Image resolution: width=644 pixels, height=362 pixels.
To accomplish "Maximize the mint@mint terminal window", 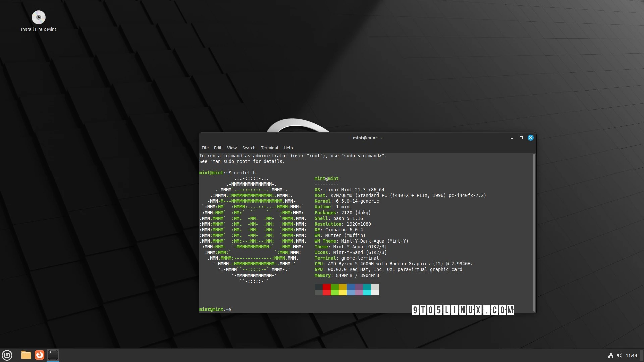I will 521,138.
